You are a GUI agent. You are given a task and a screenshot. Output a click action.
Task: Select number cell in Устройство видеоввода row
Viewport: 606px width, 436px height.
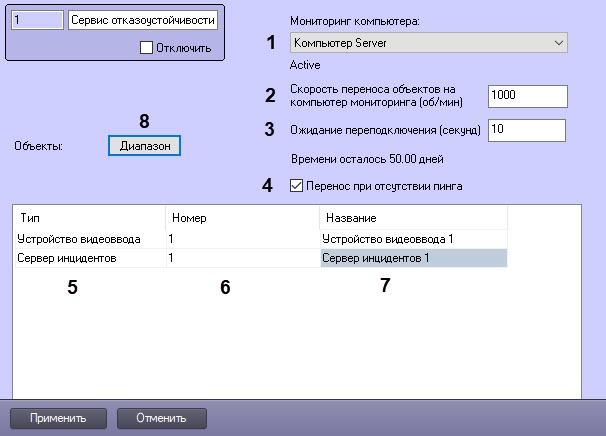[x=242, y=239]
